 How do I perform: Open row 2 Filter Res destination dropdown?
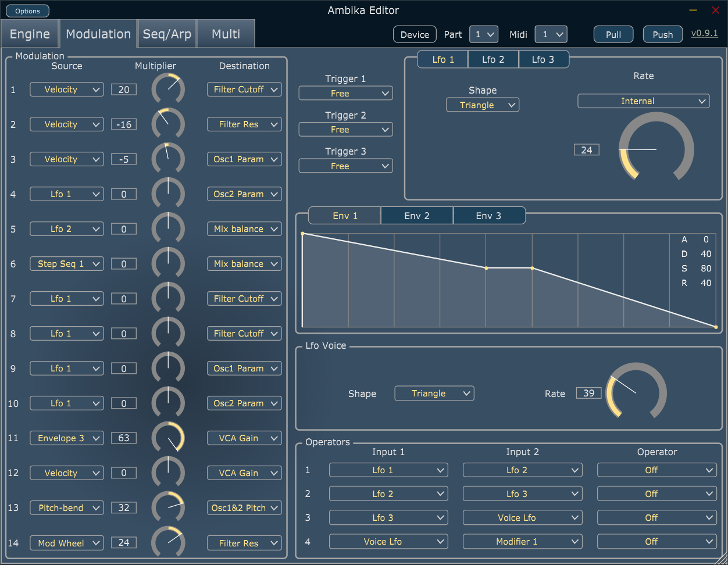244,124
